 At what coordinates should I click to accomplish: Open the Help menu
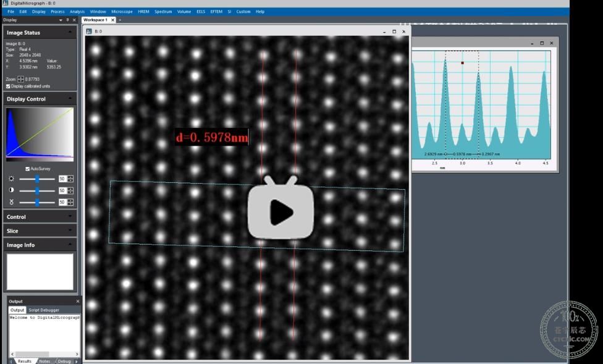260,12
